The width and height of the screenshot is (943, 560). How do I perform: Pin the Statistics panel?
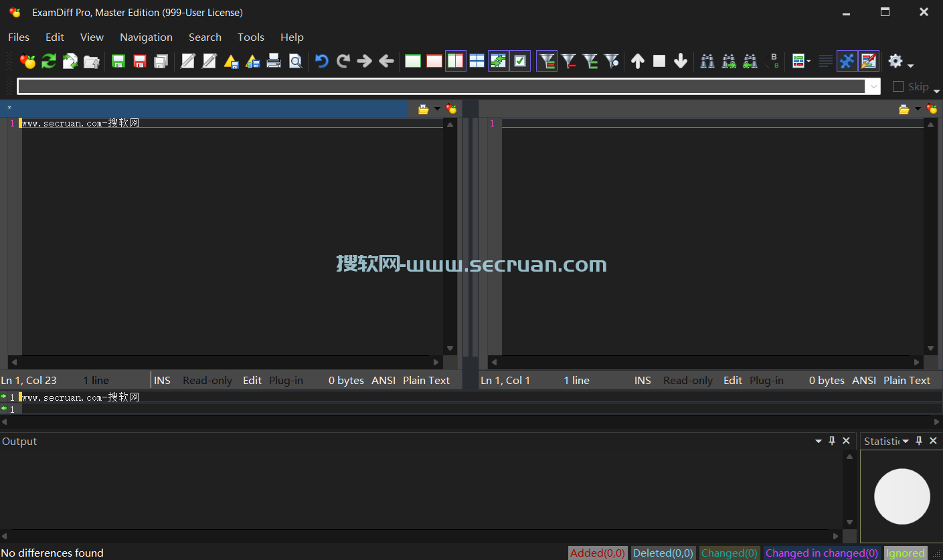(x=919, y=441)
